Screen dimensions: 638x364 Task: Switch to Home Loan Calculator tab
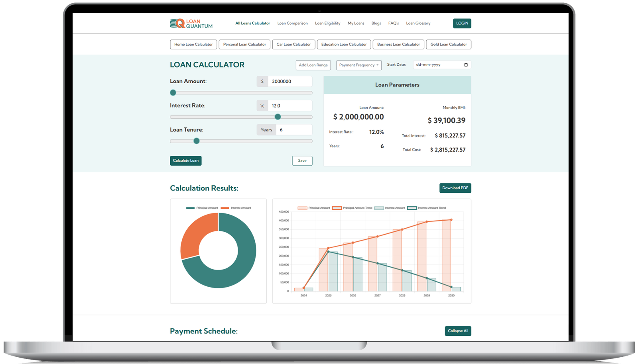click(x=193, y=45)
